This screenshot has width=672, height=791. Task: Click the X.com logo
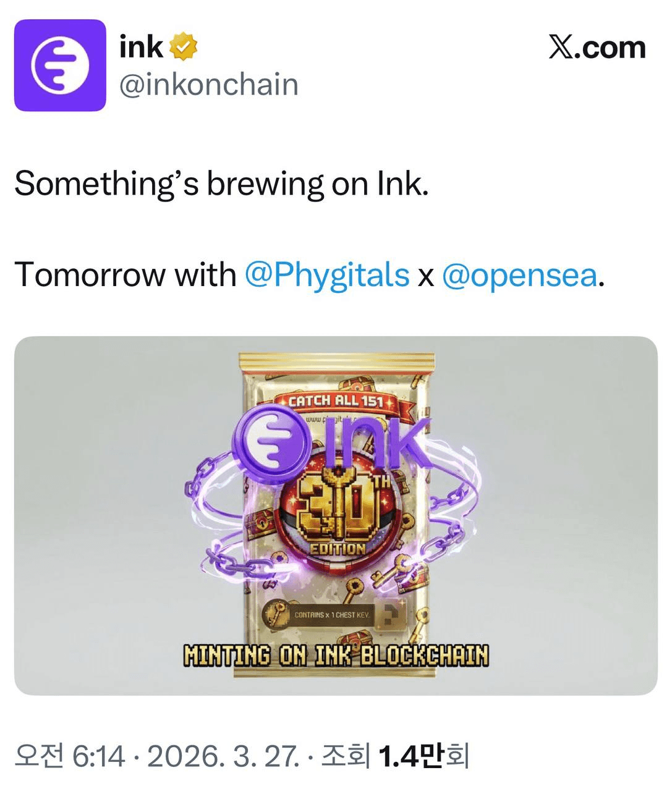(x=597, y=47)
